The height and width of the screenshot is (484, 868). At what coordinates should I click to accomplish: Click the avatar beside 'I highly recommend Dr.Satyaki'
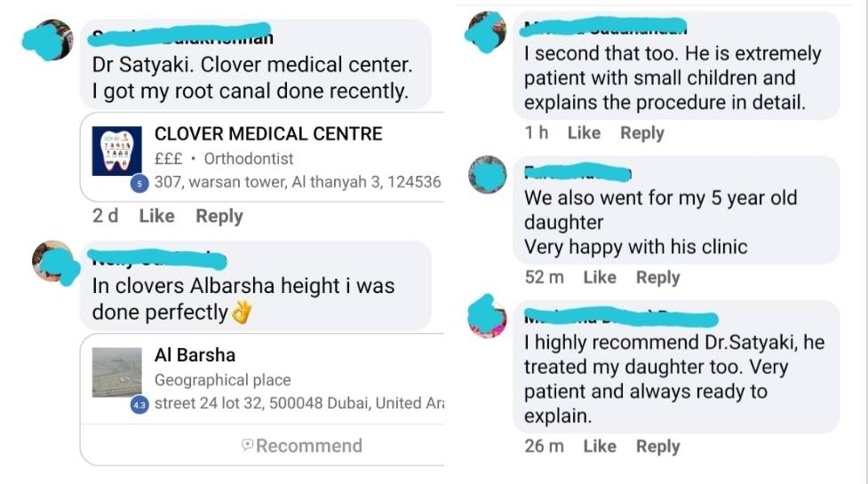488,318
